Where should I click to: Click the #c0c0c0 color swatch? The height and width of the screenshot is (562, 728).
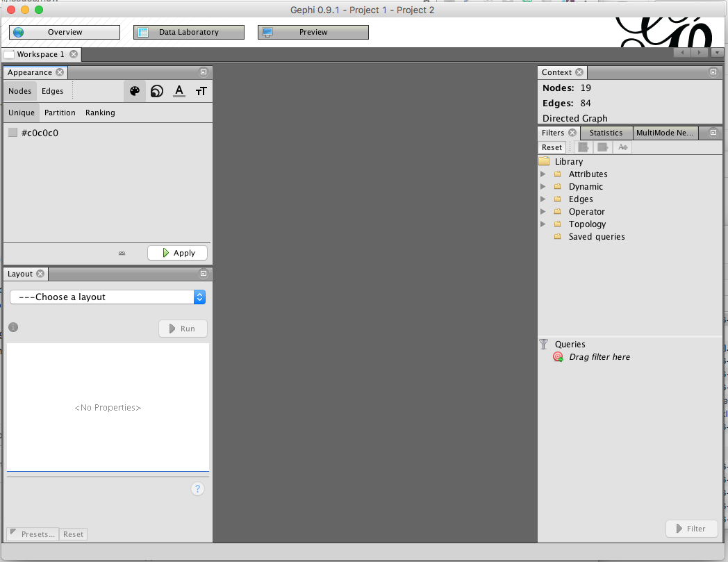tap(12, 132)
